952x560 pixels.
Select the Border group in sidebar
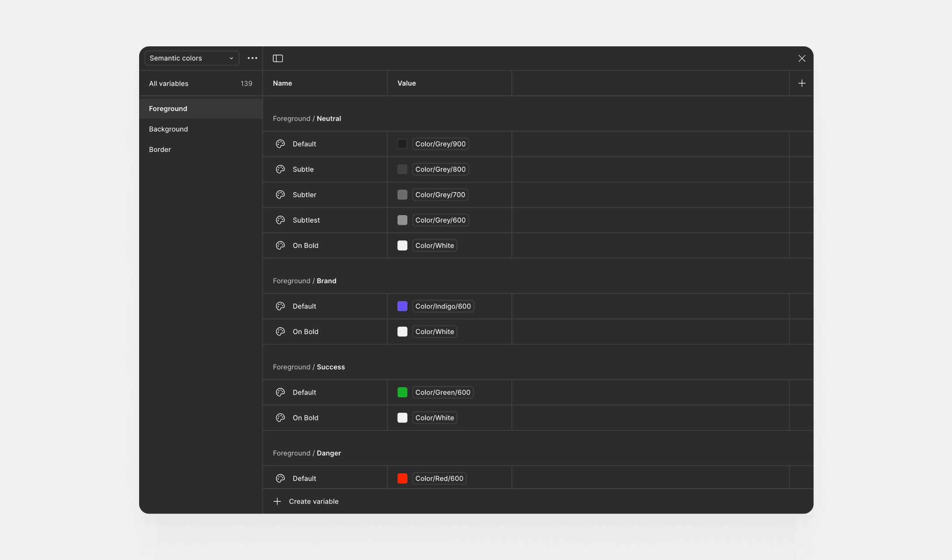[x=160, y=150]
